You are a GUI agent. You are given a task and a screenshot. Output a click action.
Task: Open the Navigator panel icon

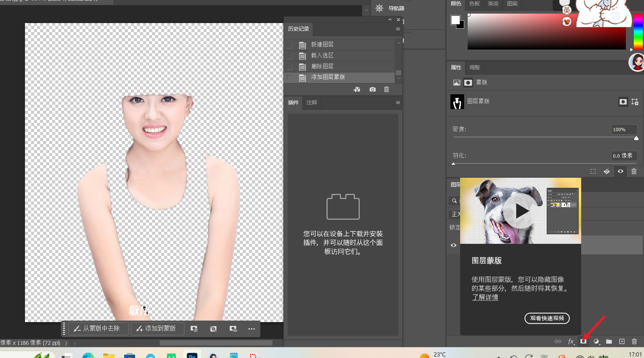coord(380,8)
